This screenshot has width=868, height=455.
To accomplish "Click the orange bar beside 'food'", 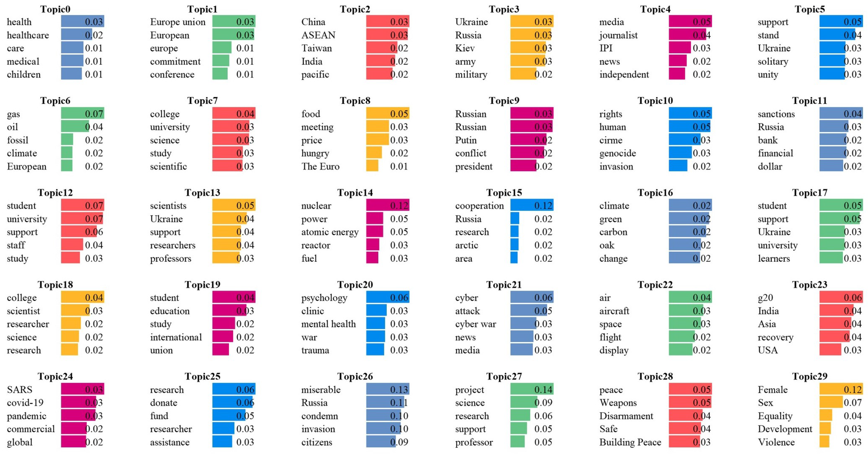I will (388, 114).
